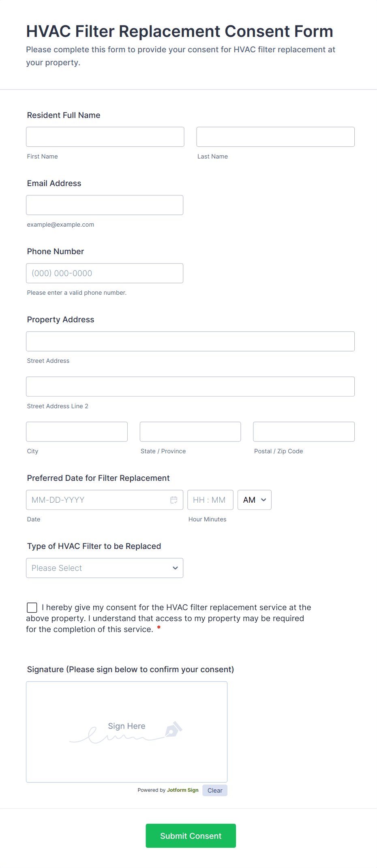Screen dimensions: 377x868
Task: Focus the First Name field
Action: (x=105, y=137)
